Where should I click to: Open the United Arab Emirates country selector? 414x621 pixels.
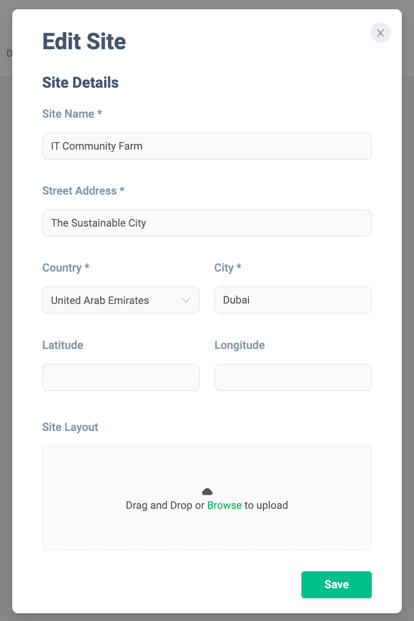click(121, 300)
